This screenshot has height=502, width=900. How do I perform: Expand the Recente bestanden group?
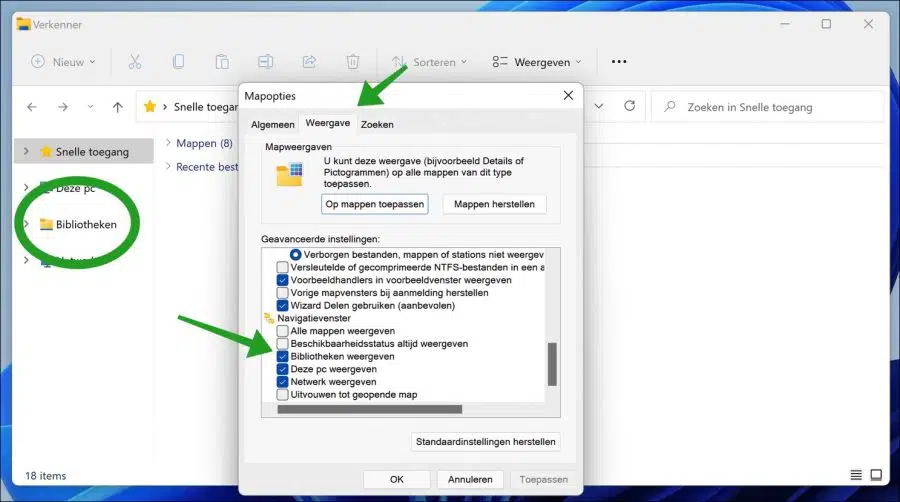[x=168, y=166]
